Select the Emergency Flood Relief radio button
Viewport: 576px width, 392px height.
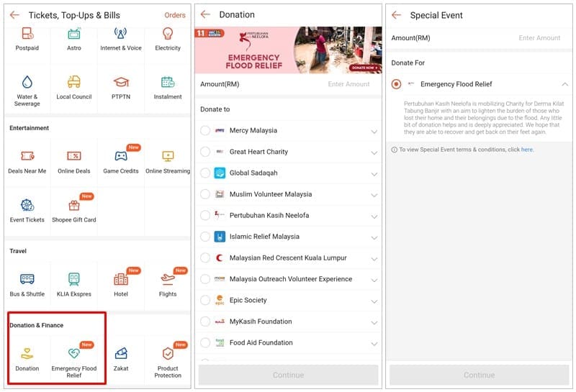(397, 84)
